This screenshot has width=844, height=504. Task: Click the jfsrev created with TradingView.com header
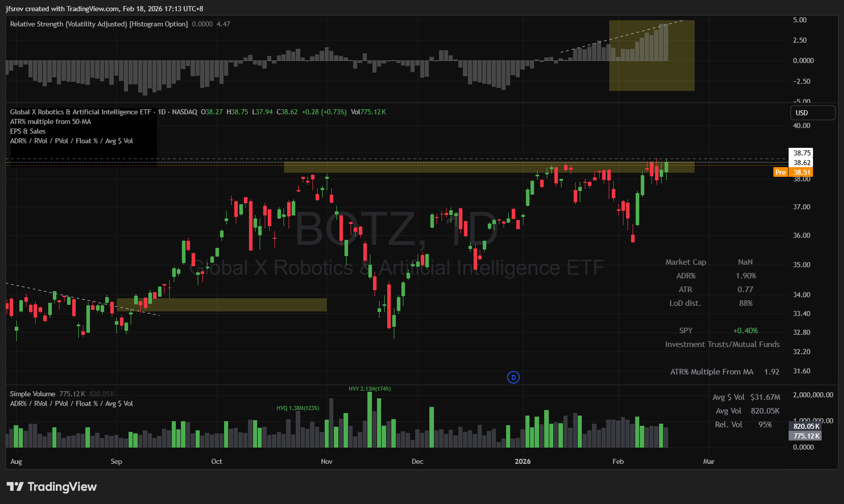(105, 9)
